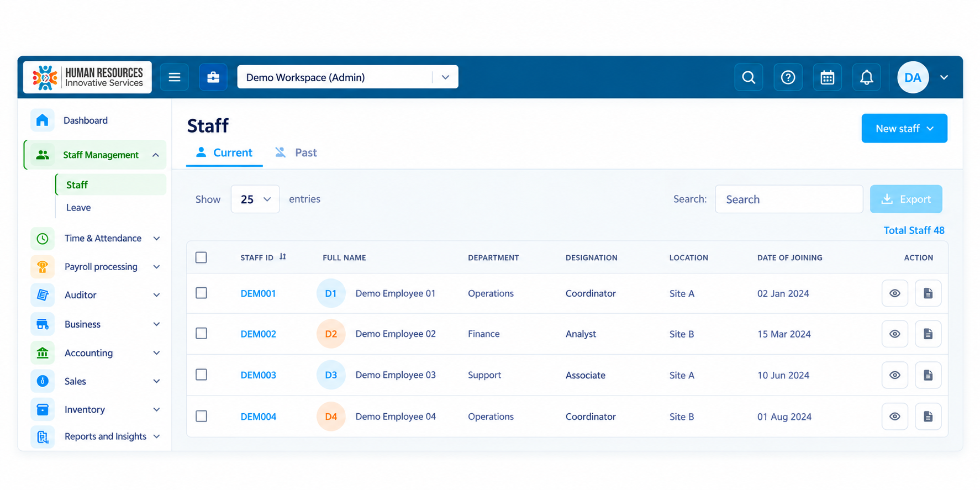Open document icon for DEM002 row
This screenshot has height=490, width=980.
(928, 334)
